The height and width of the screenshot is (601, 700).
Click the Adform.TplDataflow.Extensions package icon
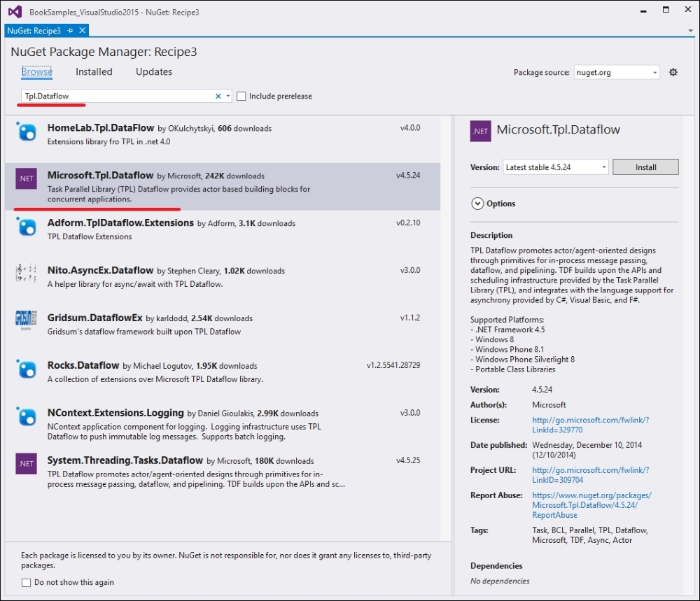tap(26, 227)
